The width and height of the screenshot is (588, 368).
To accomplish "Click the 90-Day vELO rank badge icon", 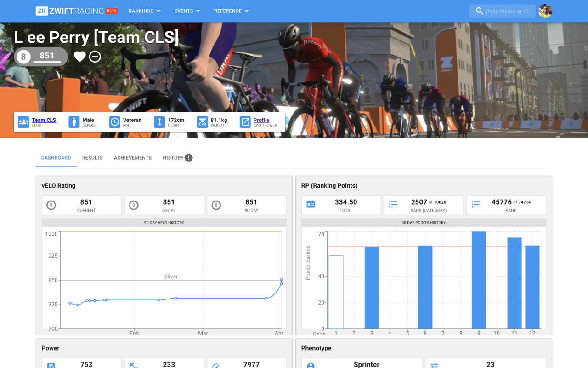I will pos(216,205).
